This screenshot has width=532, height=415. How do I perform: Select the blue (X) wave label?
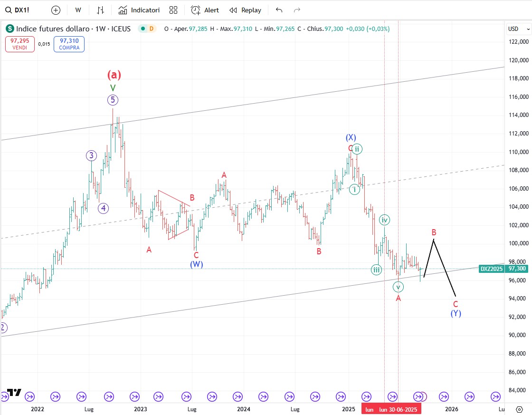point(351,137)
